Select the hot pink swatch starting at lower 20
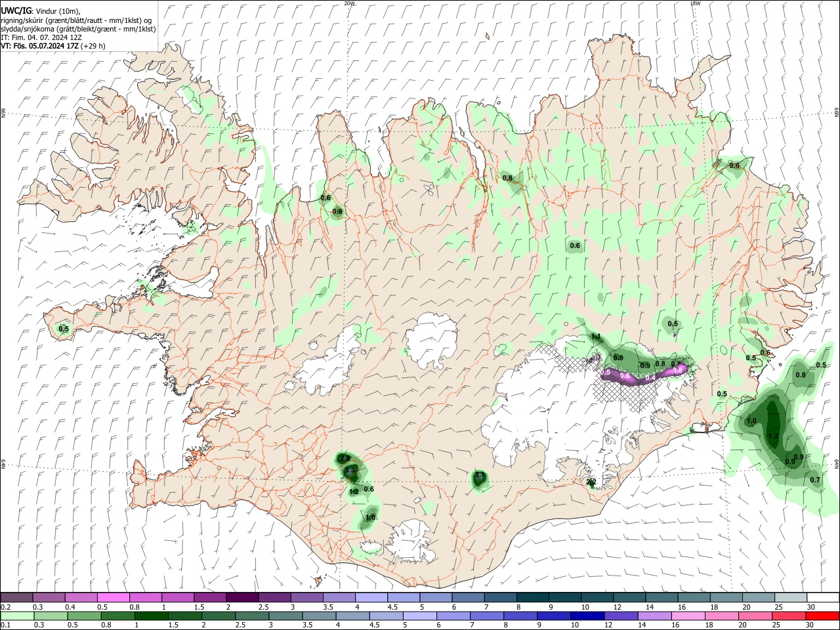 point(756,616)
